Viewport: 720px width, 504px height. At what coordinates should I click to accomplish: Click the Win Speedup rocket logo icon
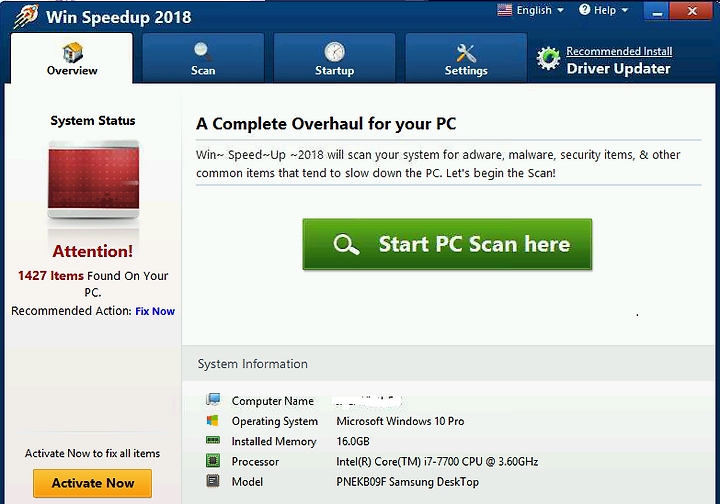(x=26, y=17)
